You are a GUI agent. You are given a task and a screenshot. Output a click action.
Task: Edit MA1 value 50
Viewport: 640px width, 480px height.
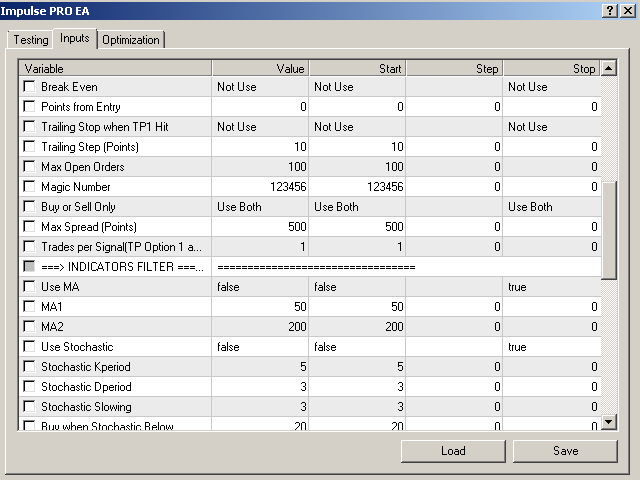(260, 307)
